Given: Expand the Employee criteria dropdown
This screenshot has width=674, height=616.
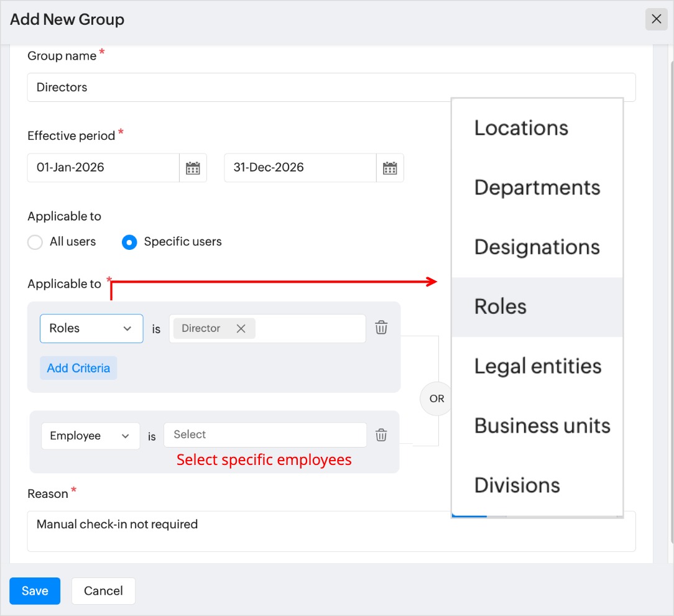Looking at the screenshot, I should (x=90, y=436).
